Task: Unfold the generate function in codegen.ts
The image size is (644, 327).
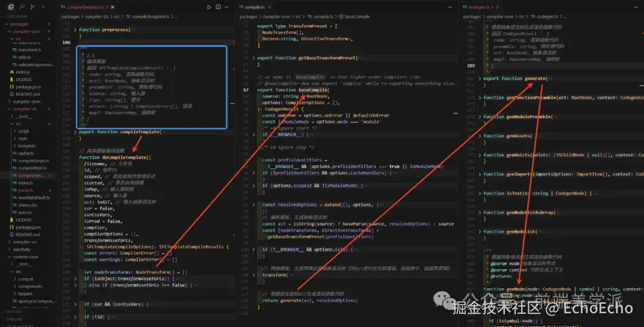Action: [x=480, y=78]
